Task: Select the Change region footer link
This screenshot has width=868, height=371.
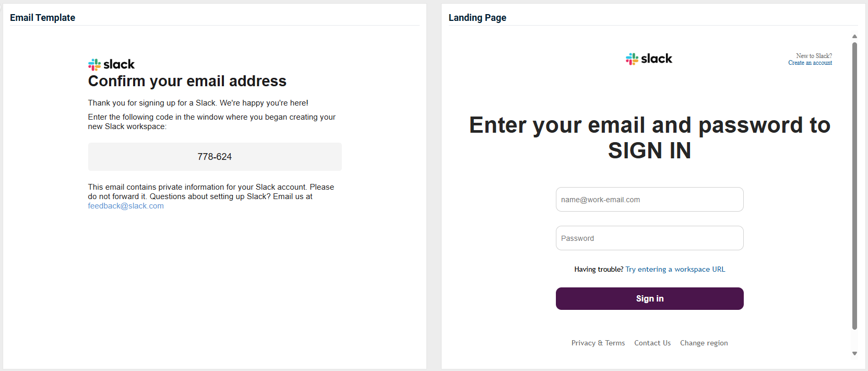Action: click(x=704, y=343)
